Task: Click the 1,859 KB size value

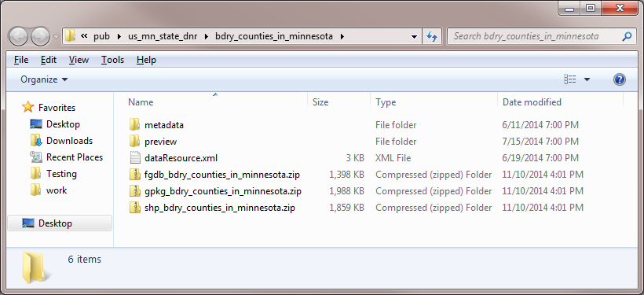Action: (x=346, y=208)
